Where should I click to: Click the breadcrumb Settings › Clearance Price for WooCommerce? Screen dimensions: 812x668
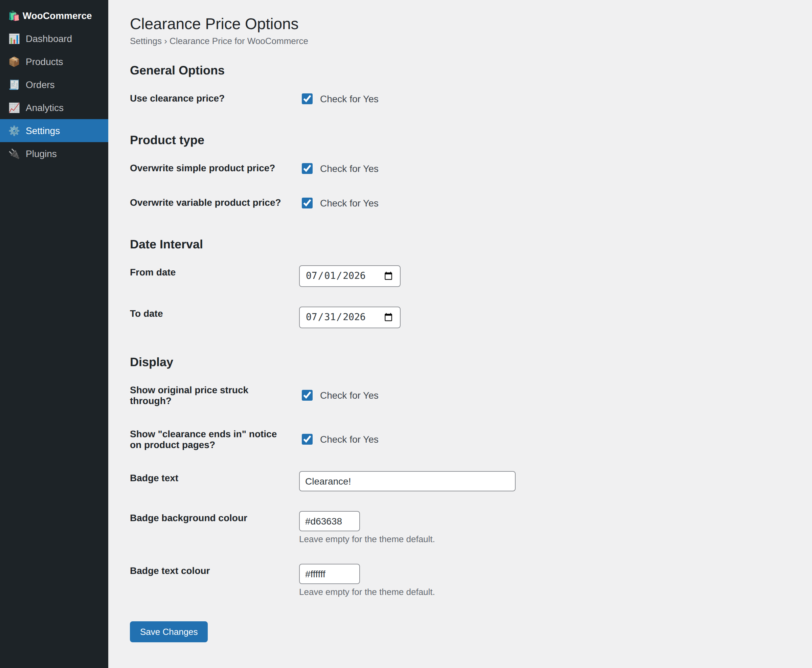(219, 41)
